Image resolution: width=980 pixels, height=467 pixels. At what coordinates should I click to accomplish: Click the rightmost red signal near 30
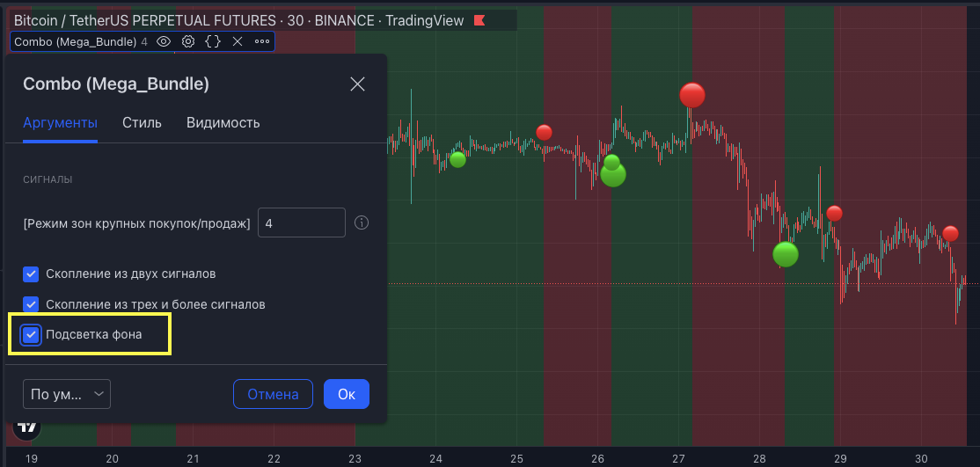point(951,234)
